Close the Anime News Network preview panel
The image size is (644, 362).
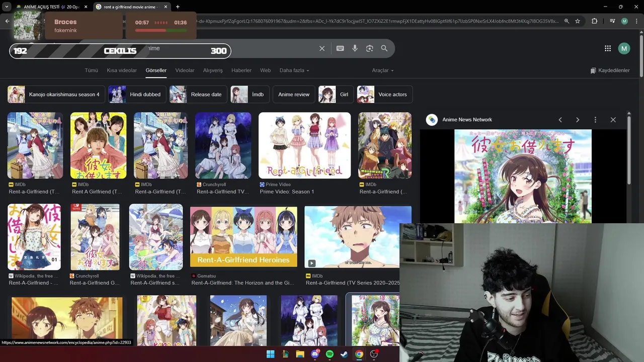click(x=613, y=120)
